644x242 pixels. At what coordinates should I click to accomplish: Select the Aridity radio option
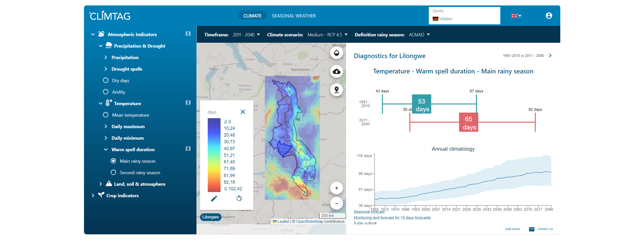click(106, 92)
